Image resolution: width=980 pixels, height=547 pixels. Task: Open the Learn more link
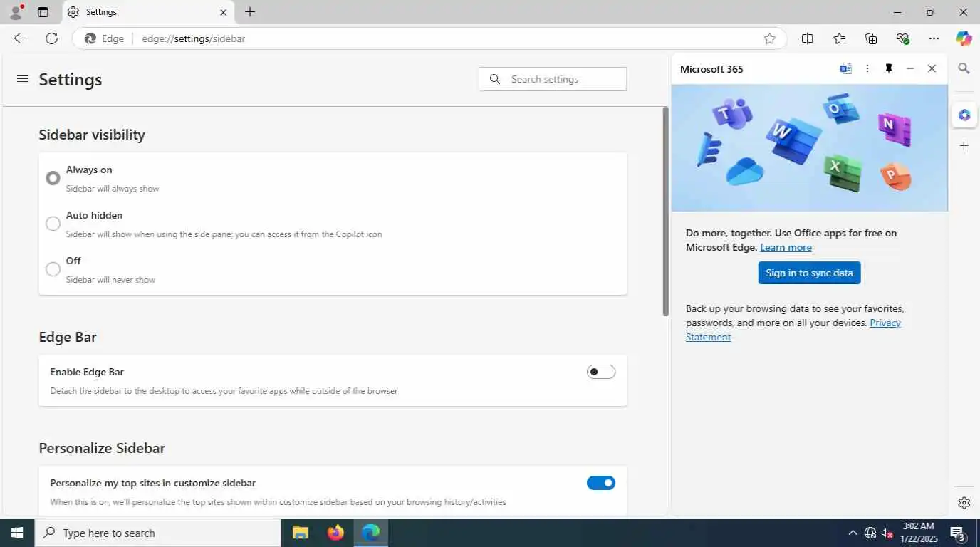click(x=786, y=247)
